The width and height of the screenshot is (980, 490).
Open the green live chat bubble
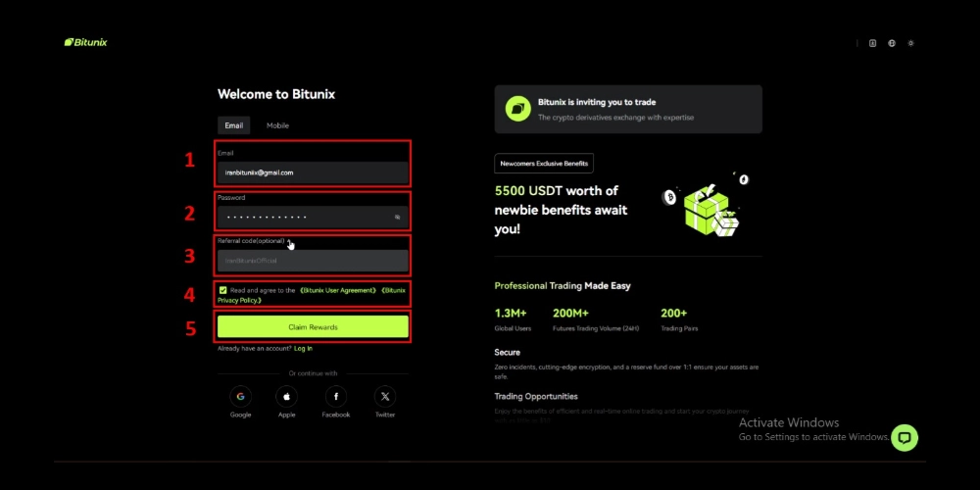coord(905,438)
